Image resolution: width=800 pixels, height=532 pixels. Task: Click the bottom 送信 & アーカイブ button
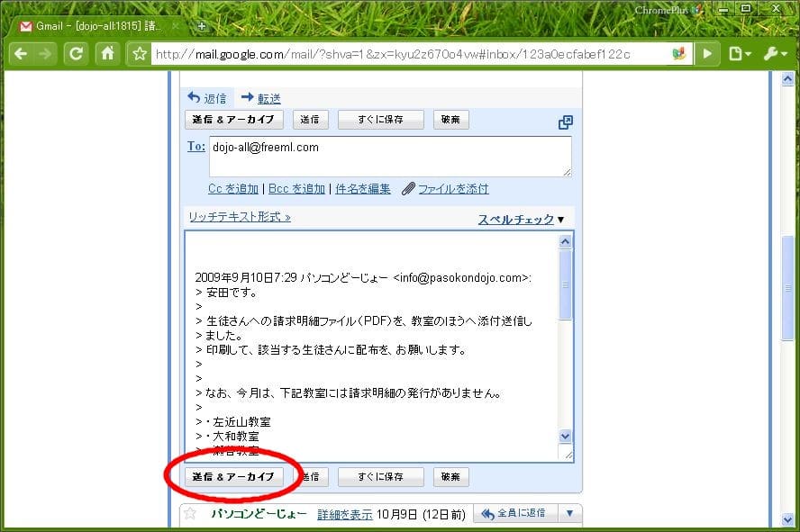pos(234,476)
